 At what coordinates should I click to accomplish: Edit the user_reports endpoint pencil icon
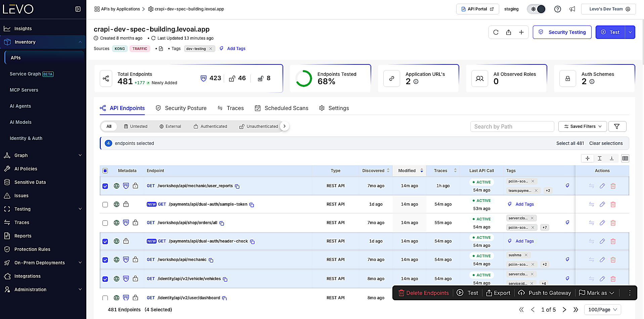[x=602, y=186]
